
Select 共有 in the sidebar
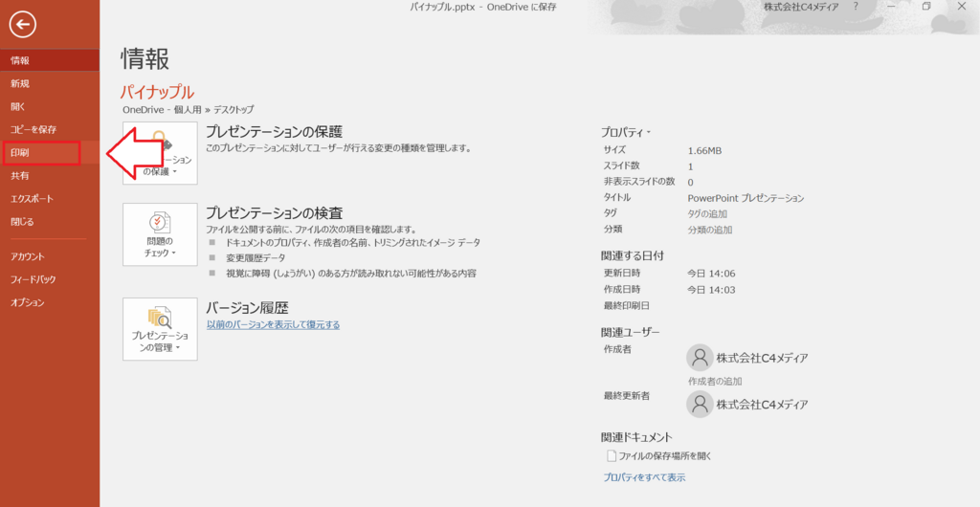50,176
